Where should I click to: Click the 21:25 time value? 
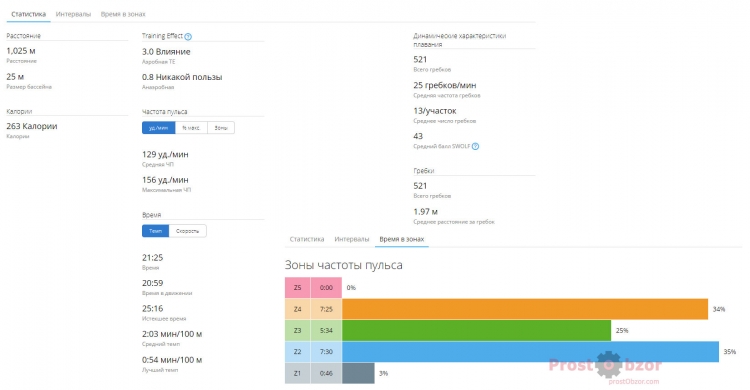[153, 257]
